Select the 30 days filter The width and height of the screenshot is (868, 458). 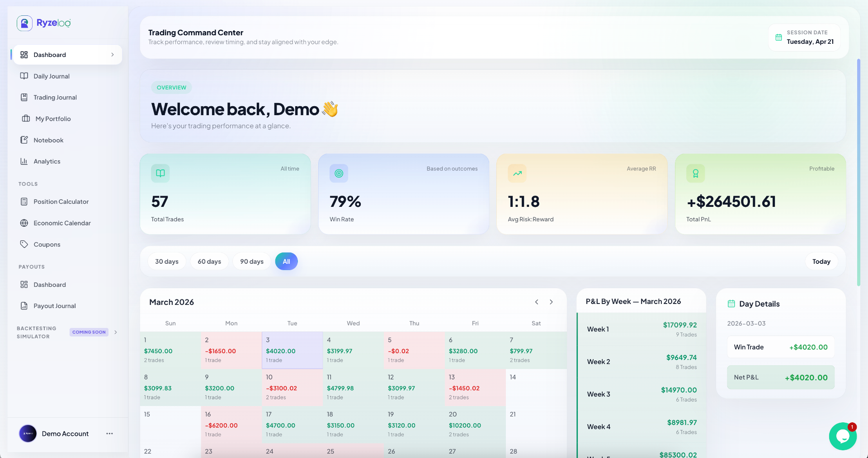(167, 262)
